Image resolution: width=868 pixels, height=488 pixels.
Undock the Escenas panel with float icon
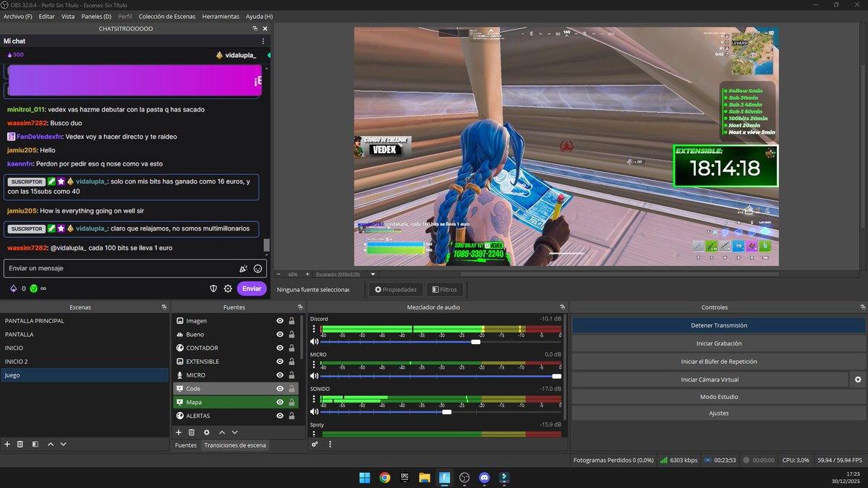tap(164, 307)
